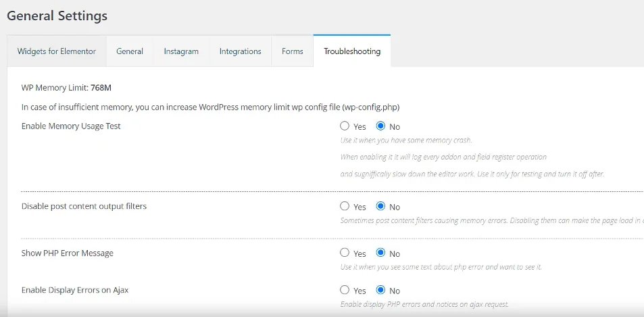
Task: Set Show PHP Error Message to No
Action: coord(380,253)
